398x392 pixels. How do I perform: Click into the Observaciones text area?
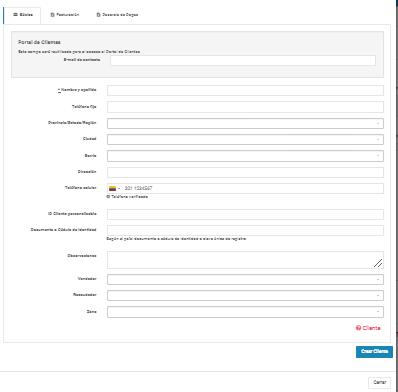pos(245,260)
